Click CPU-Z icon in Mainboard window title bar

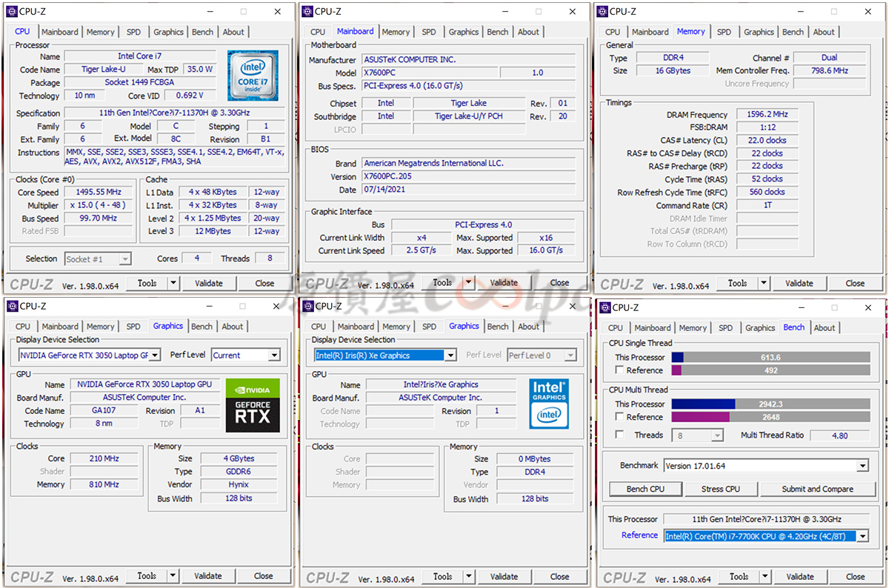point(307,11)
